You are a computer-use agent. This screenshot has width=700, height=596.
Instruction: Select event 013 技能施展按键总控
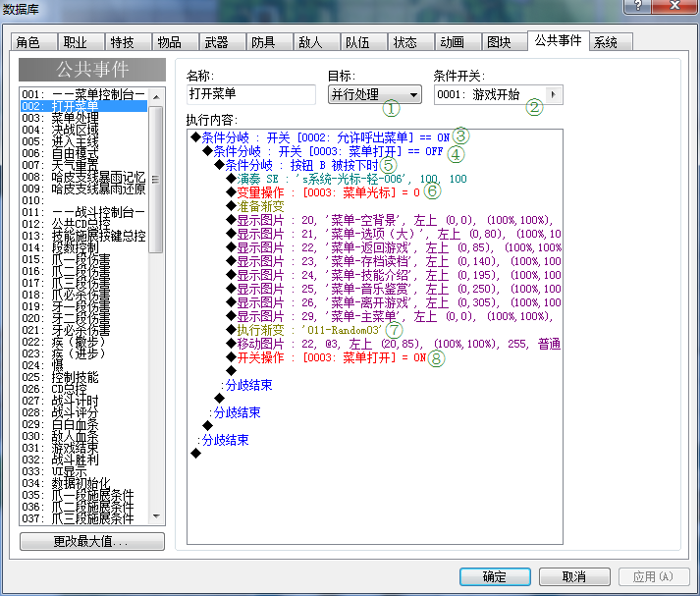(83, 236)
